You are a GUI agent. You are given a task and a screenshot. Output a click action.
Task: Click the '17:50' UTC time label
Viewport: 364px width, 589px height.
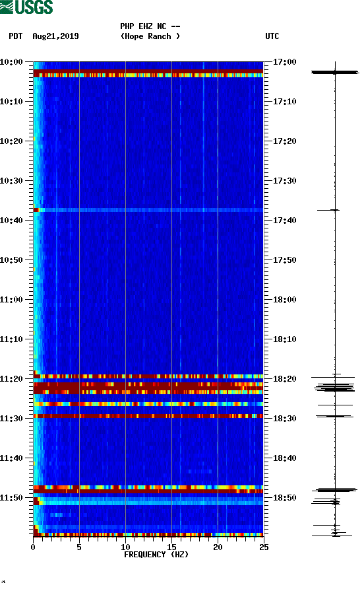click(284, 260)
